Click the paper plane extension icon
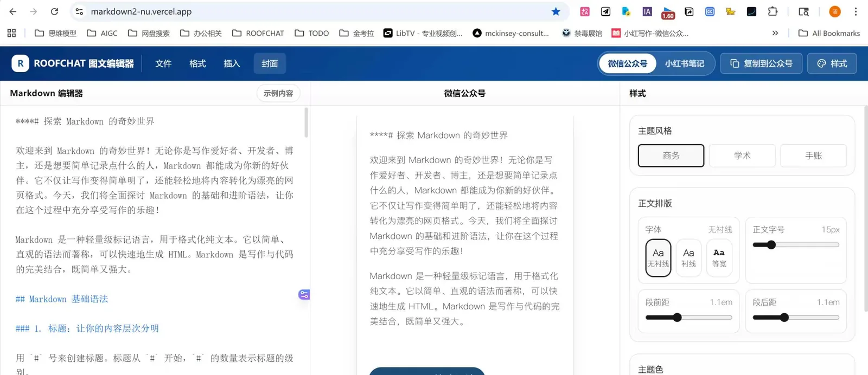The width and height of the screenshot is (868, 375). 605,11
